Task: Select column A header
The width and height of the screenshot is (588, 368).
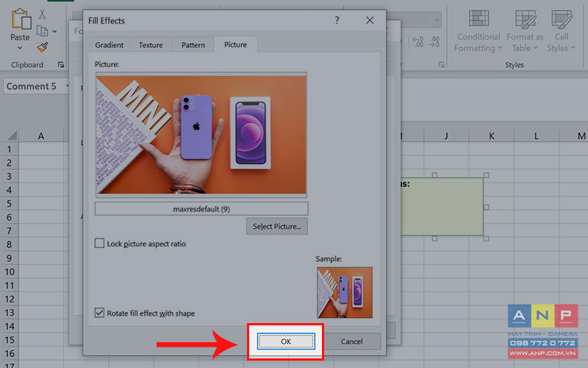Action: (x=41, y=136)
